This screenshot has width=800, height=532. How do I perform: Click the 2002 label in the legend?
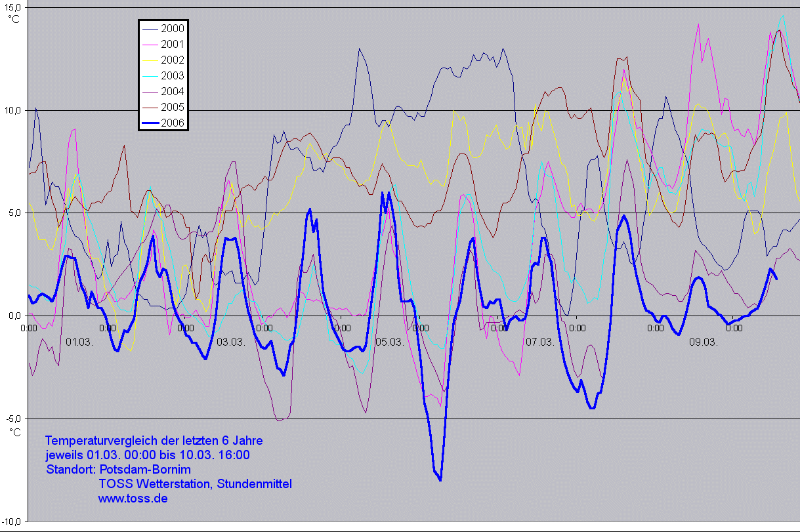[173, 60]
